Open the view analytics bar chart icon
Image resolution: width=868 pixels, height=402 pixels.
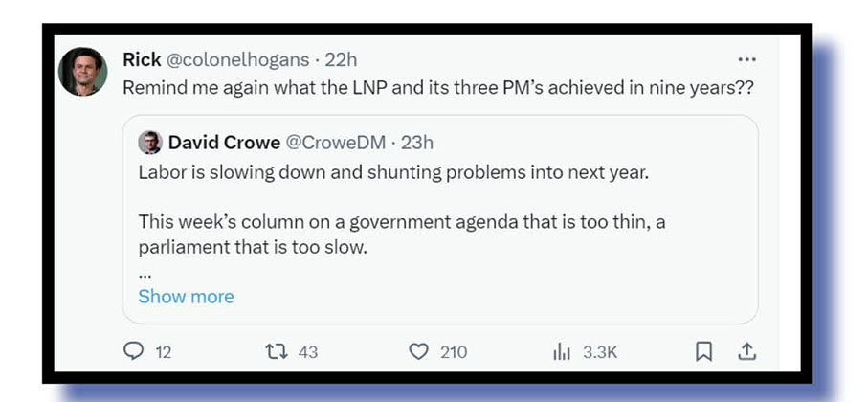pyautogui.click(x=561, y=351)
